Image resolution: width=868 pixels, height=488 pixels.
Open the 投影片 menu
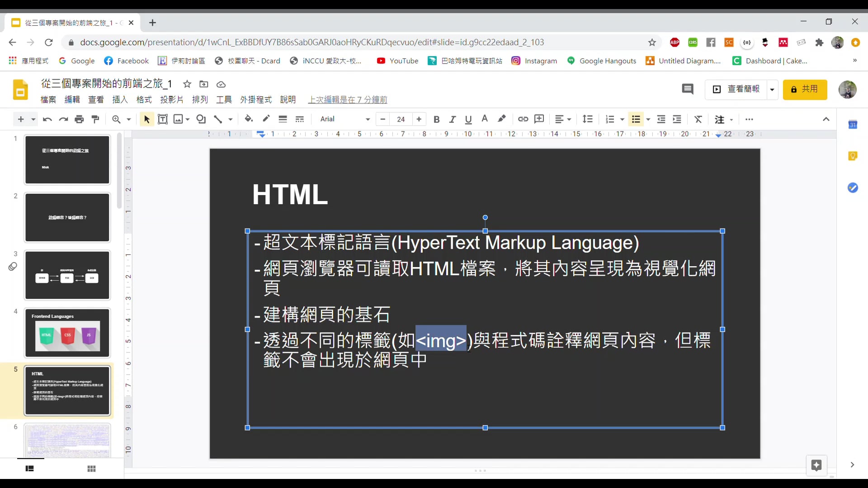pyautogui.click(x=172, y=99)
